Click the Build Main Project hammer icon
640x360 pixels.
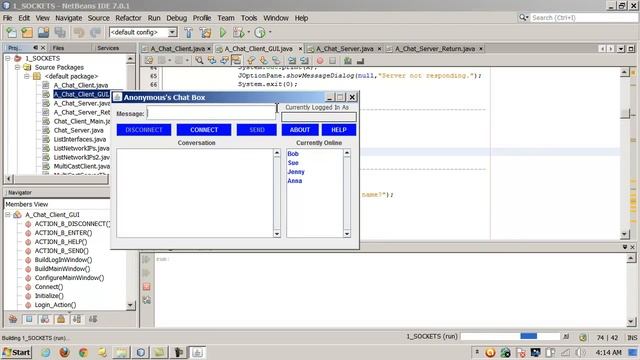(x=188, y=32)
